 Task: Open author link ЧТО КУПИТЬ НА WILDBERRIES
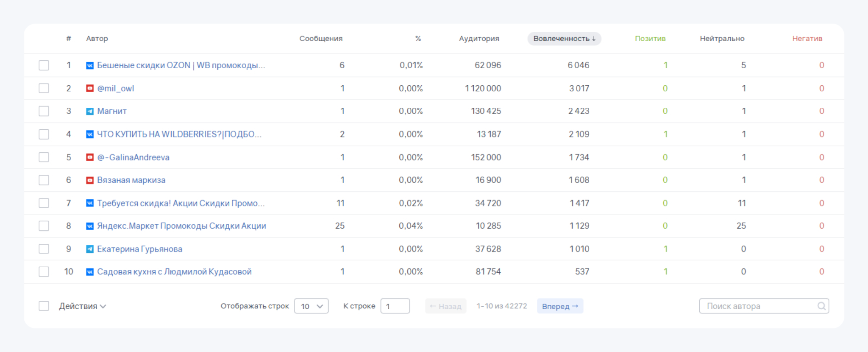(x=179, y=134)
